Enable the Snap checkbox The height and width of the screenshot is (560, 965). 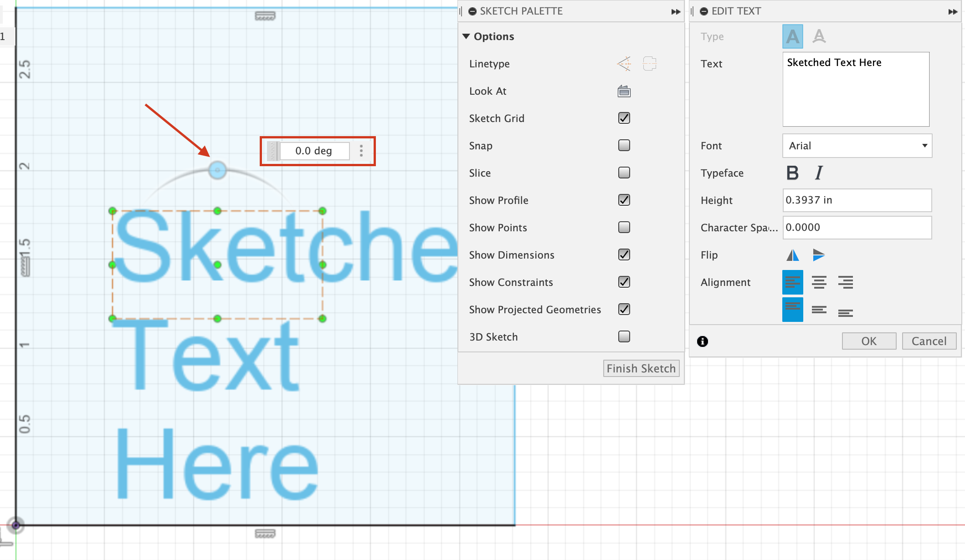[x=624, y=146]
